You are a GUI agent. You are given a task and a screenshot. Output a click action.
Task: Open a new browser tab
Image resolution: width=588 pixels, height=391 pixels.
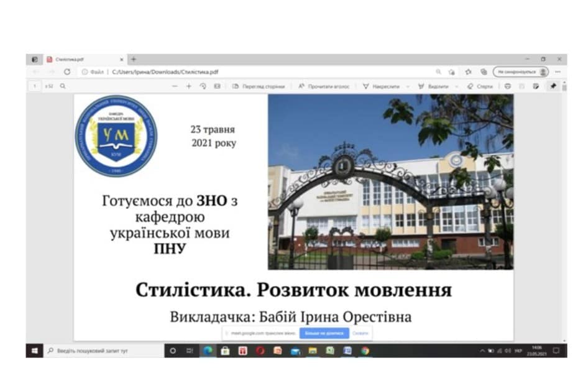coord(133,59)
